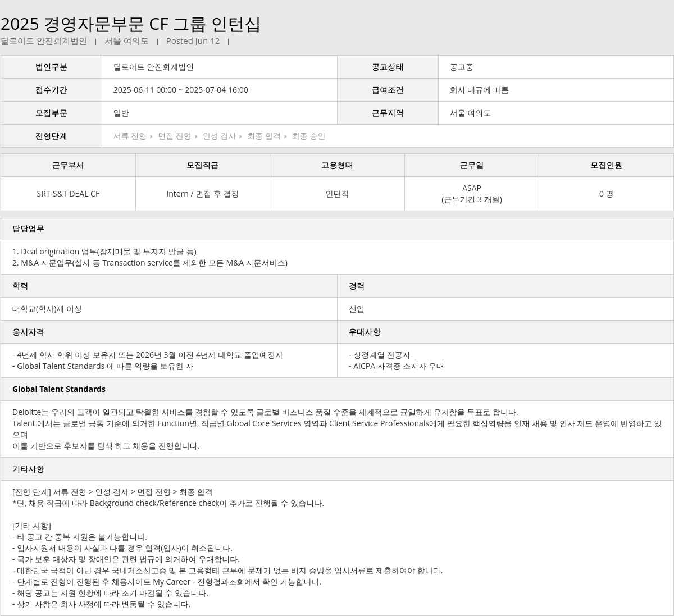The width and height of the screenshot is (674, 616).
Task: Click the '우대사항' section header
Action: tap(505, 332)
